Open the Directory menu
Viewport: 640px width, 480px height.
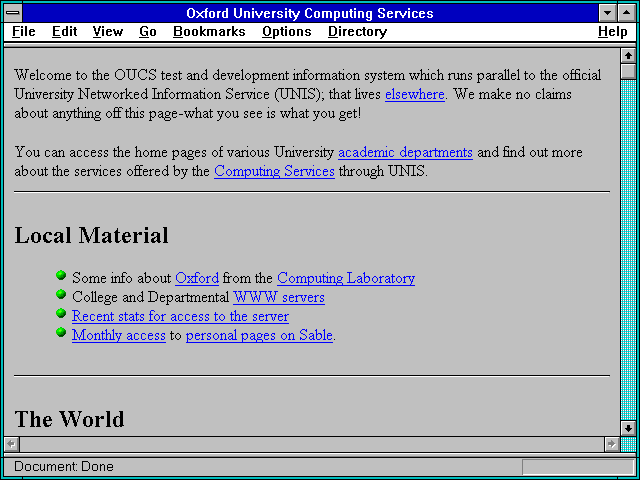(x=357, y=32)
